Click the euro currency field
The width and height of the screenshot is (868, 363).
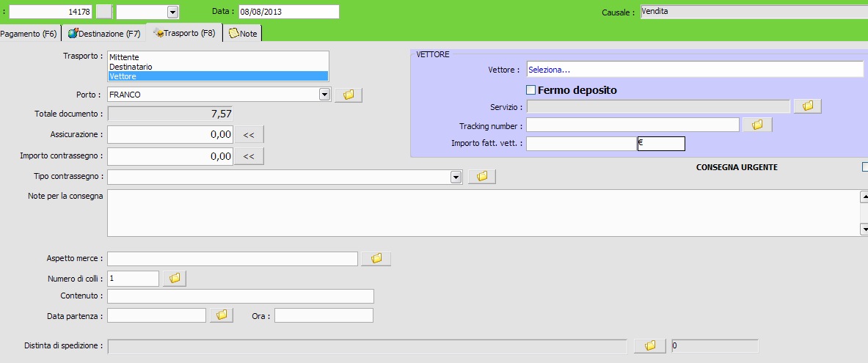[662, 144]
